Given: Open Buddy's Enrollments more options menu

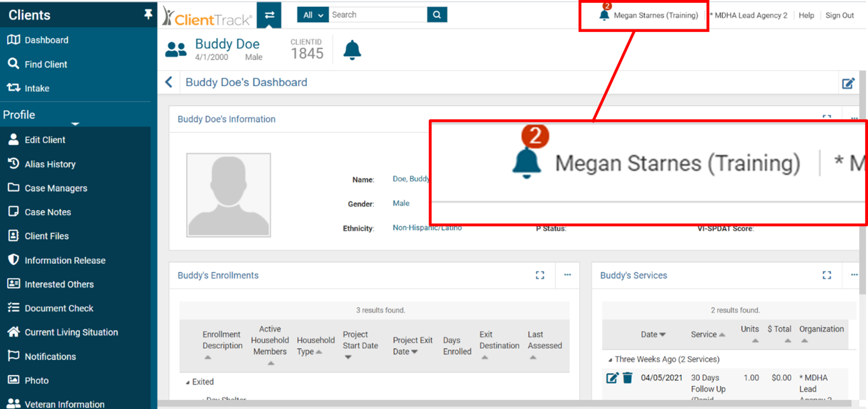Looking at the screenshot, I should click(568, 275).
